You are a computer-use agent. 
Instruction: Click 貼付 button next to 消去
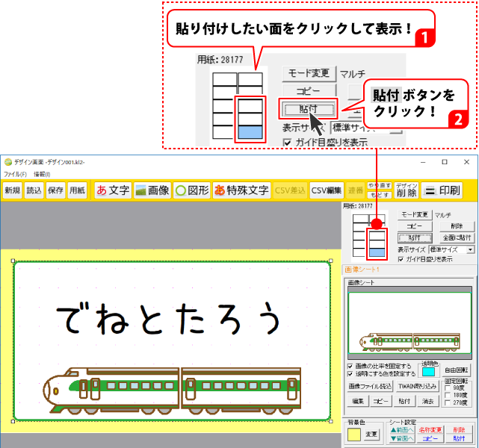tap(404, 401)
